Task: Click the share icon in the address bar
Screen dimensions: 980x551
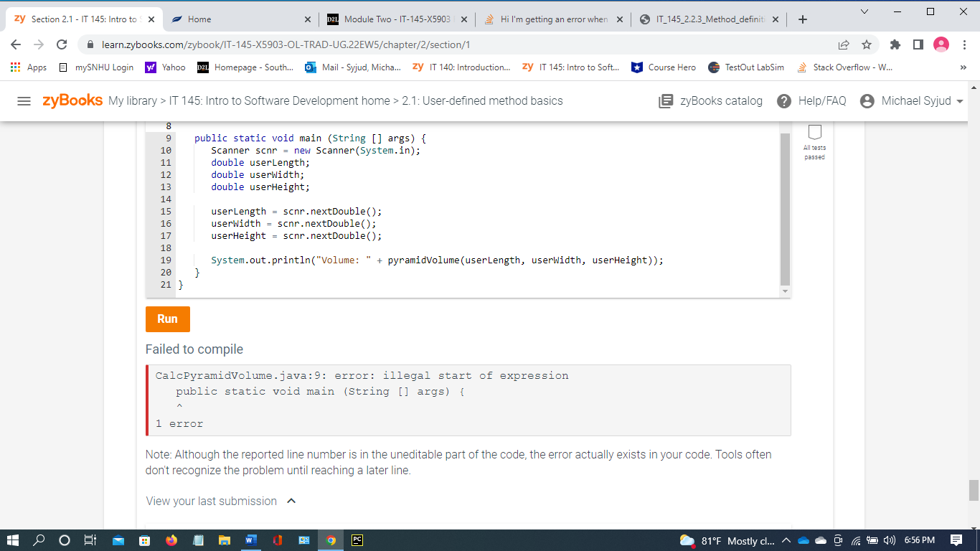Action: click(x=844, y=44)
